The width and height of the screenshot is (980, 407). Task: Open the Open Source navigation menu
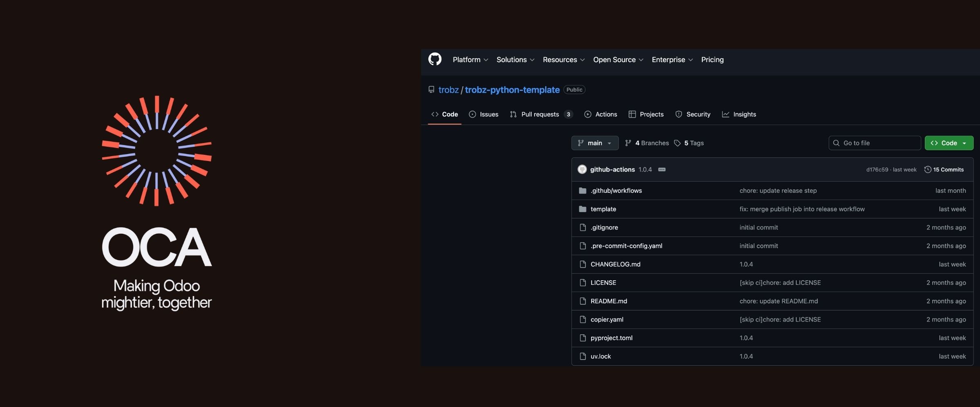tap(618, 60)
